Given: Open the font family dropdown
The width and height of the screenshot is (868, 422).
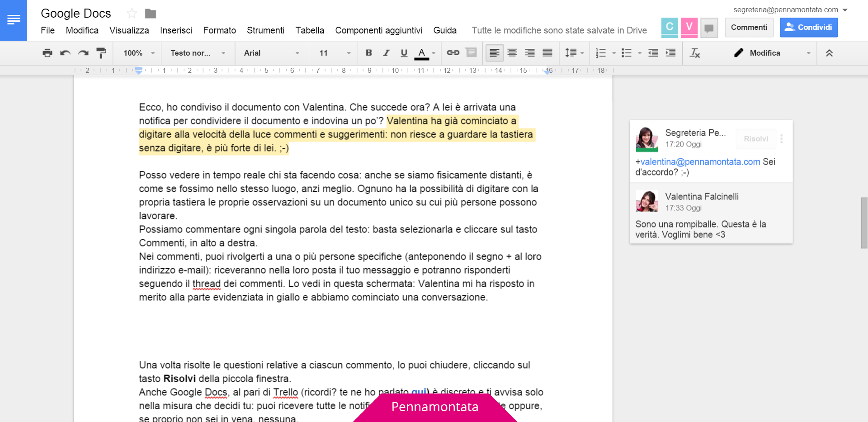Looking at the screenshot, I should pos(270,53).
